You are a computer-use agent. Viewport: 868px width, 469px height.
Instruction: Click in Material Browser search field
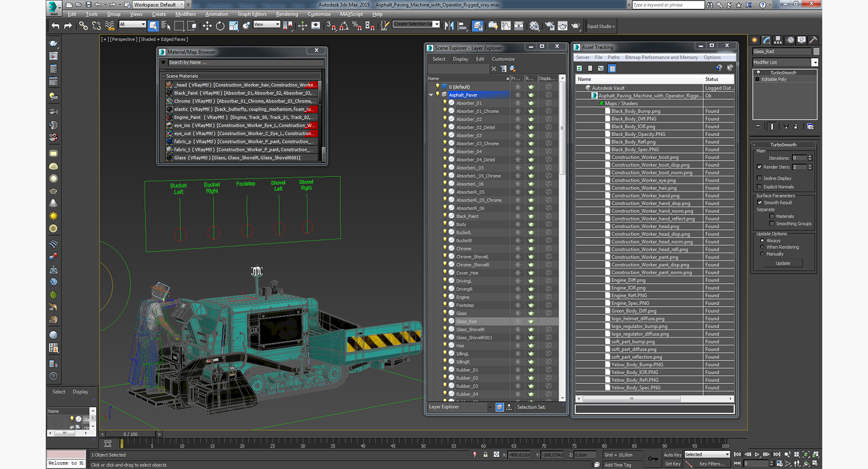[246, 63]
